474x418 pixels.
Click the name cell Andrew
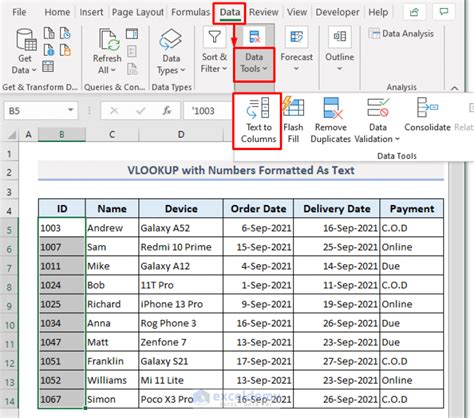(x=112, y=228)
